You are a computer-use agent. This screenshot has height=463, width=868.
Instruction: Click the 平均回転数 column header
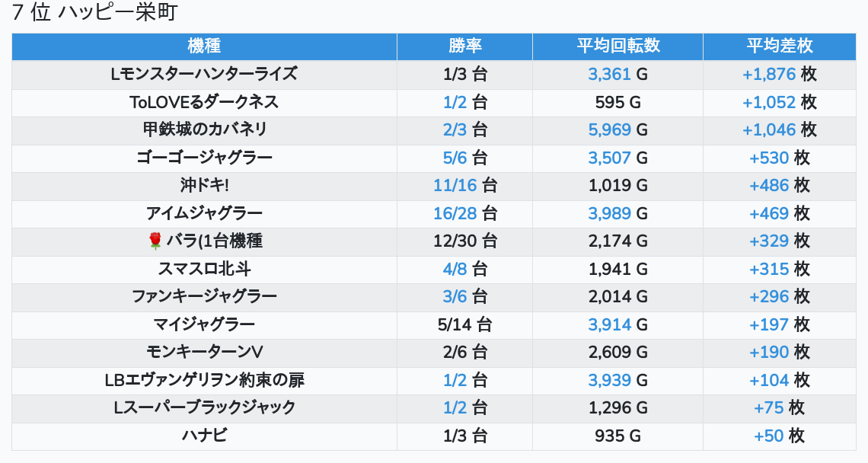pyautogui.click(x=617, y=46)
